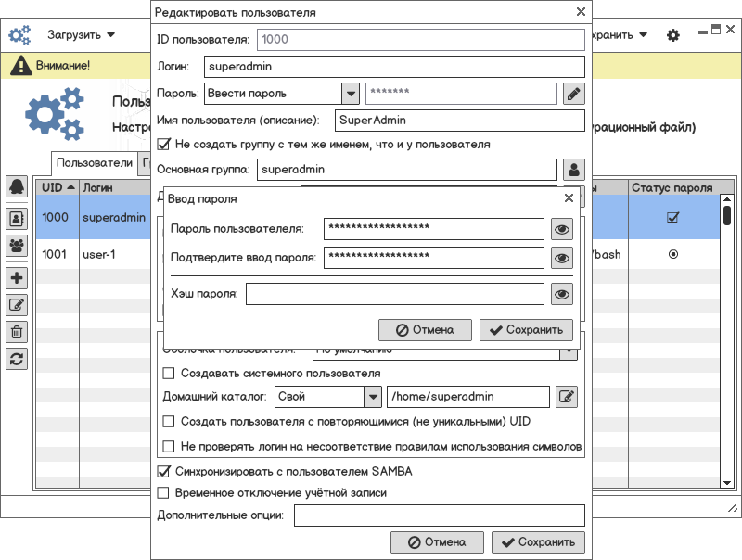Click the 'ID пользователя' field showing 1000
The image size is (742, 560).
click(421, 40)
